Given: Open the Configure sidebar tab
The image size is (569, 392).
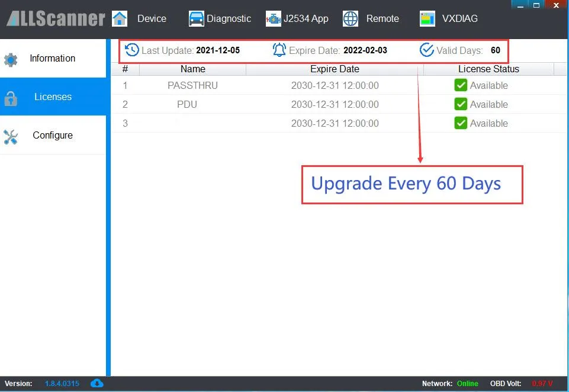Looking at the screenshot, I should [x=53, y=135].
